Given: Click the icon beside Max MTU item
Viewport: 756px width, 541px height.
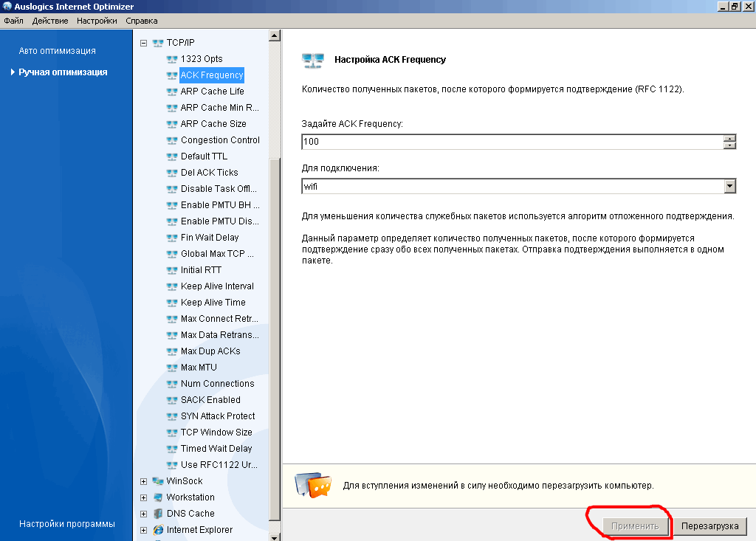Looking at the screenshot, I should tap(172, 368).
